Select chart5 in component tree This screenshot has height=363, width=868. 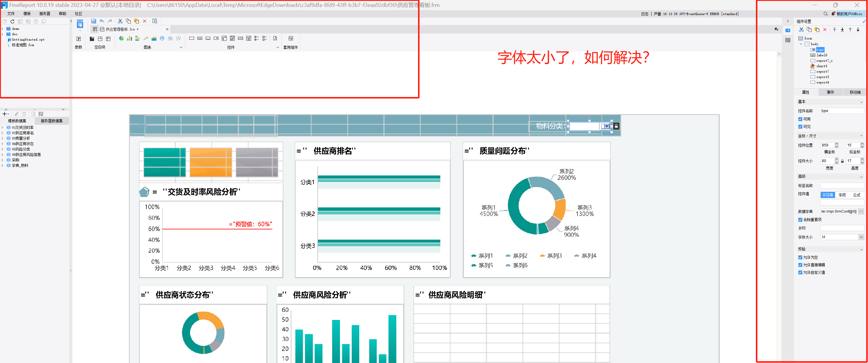(822, 66)
